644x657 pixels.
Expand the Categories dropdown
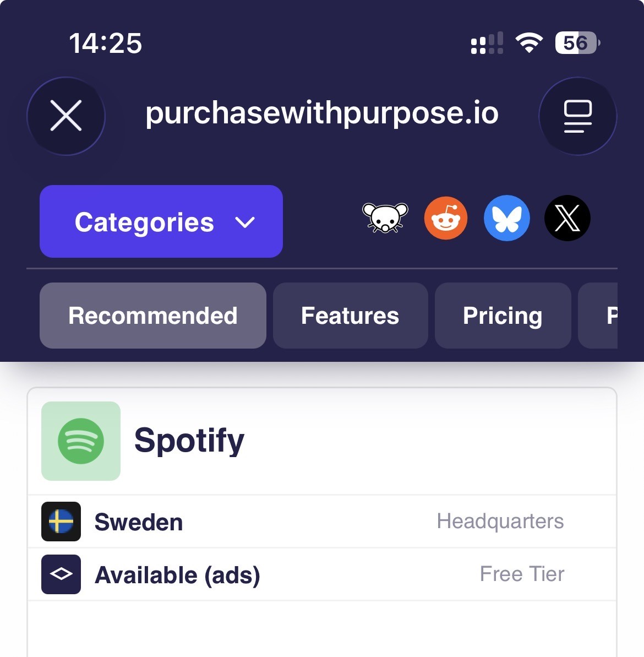(144, 222)
